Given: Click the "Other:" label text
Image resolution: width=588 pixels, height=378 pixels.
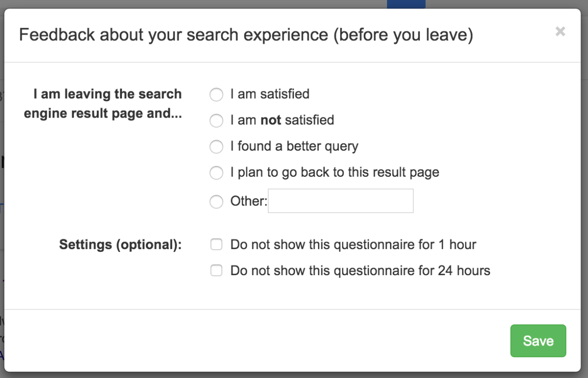Looking at the screenshot, I should [x=248, y=201].
